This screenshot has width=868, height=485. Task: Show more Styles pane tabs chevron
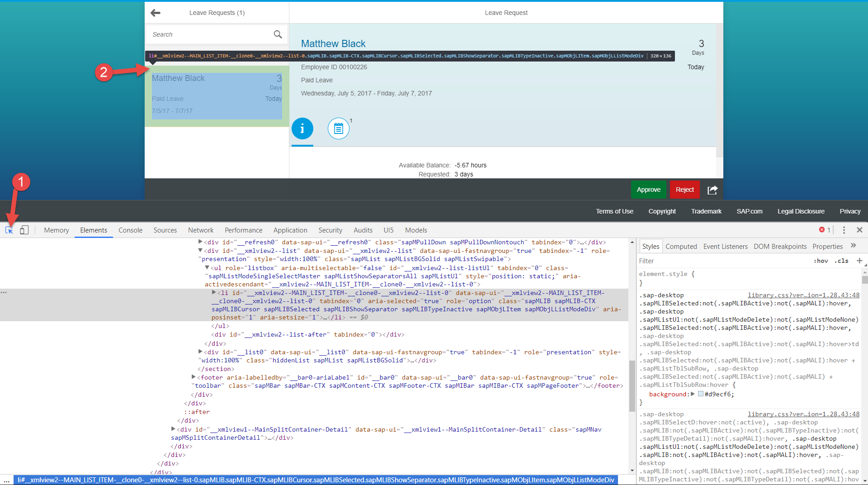click(854, 246)
